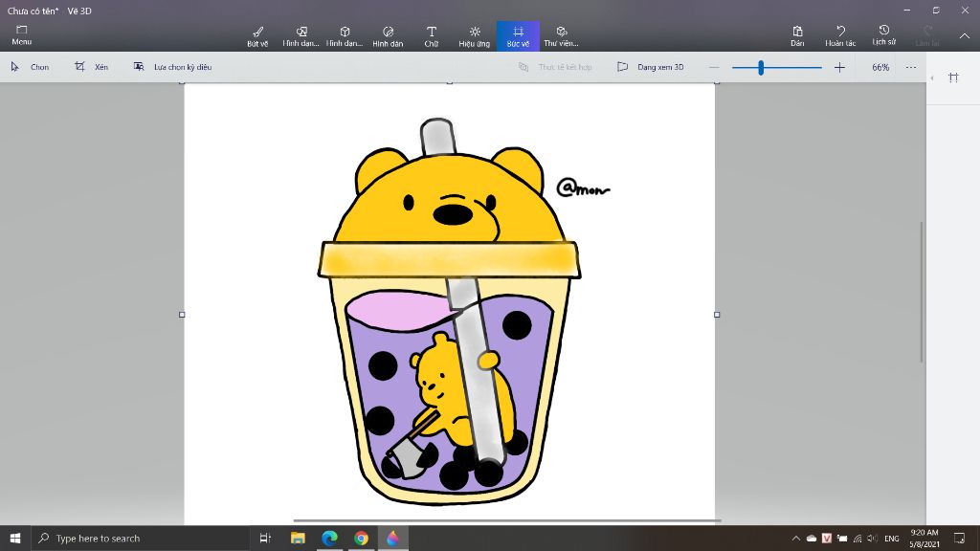Click the right middle canvas resize handle
Viewport: 980px width, 551px height.
tap(717, 315)
